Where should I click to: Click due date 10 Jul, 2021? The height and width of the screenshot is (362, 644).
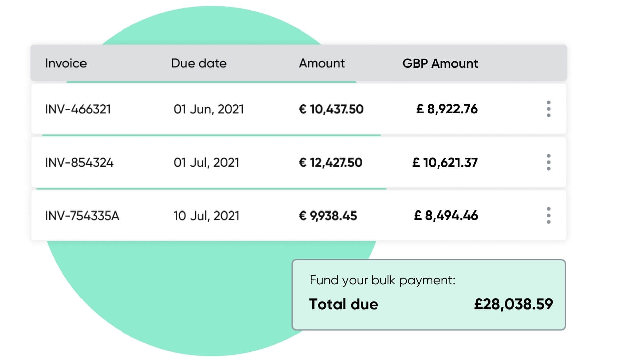click(x=206, y=216)
